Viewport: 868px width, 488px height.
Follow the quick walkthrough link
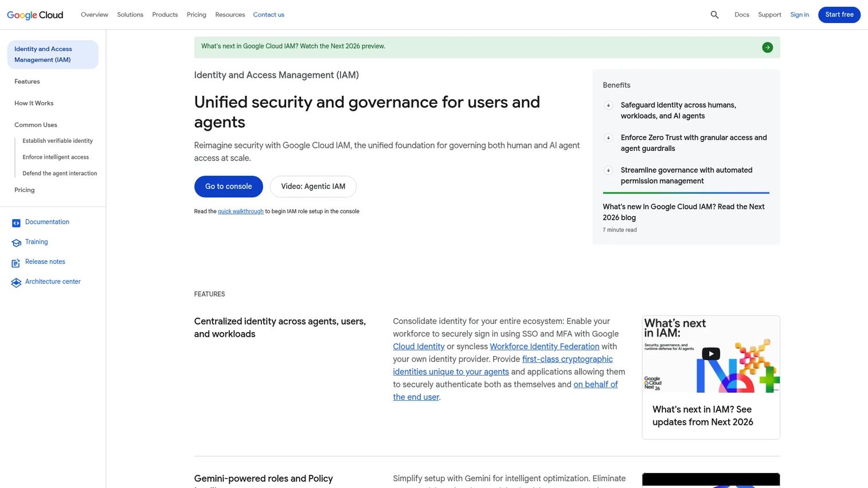241,212
